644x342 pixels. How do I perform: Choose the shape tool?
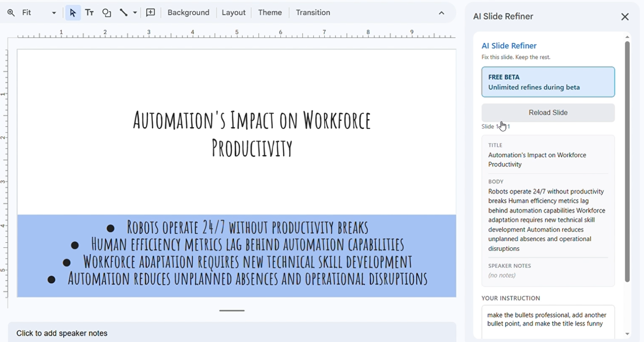(107, 13)
